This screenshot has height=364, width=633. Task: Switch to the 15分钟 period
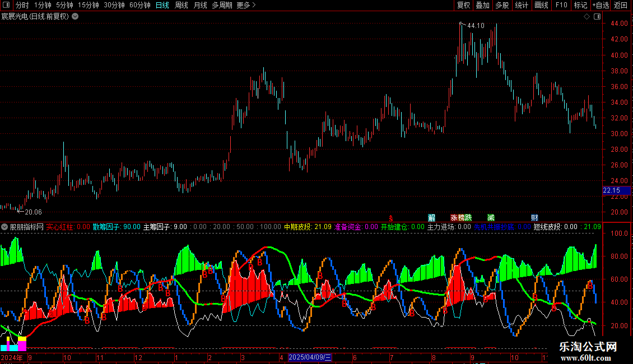tap(89, 5)
